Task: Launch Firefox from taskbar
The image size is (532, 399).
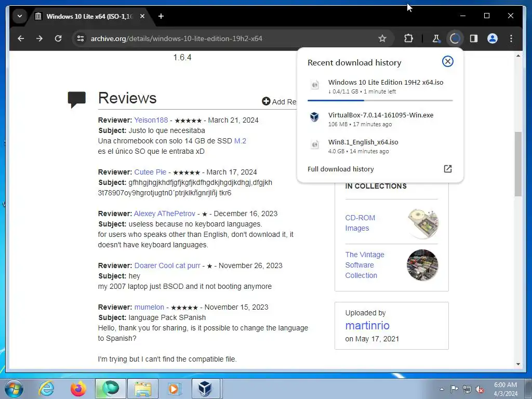Action: pyautogui.click(x=78, y=389)
